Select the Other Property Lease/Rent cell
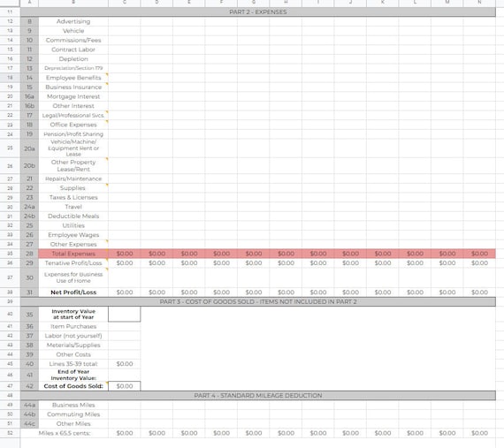This screenshot has width=504, height=448. 73,166
